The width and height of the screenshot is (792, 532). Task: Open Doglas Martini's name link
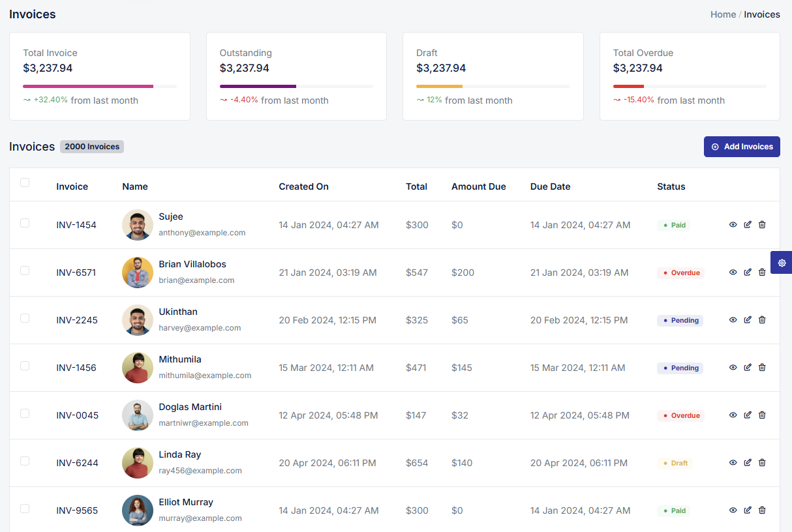pos(190,407)
